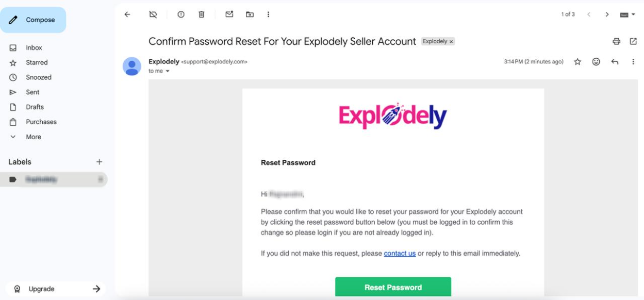The width and height of the screenshot is (644, 300).
Task: Delete this email with trash icon
Action: tap(202, 14)
